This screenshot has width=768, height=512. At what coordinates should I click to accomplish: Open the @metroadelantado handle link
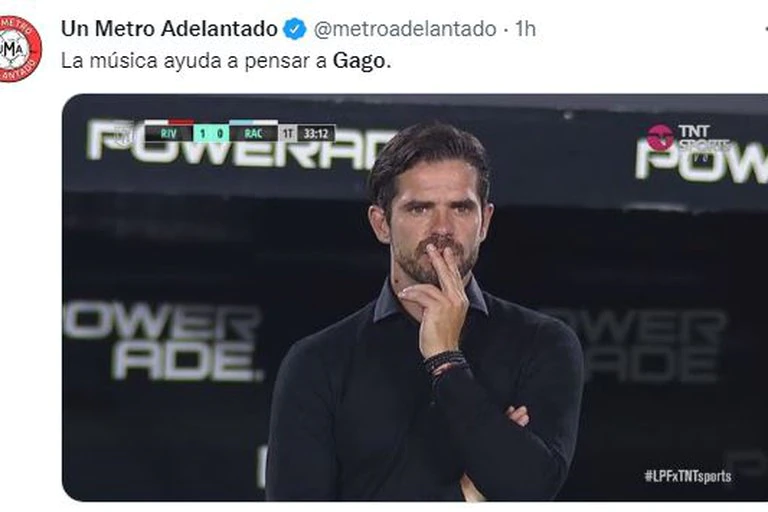tap(405, 29)
